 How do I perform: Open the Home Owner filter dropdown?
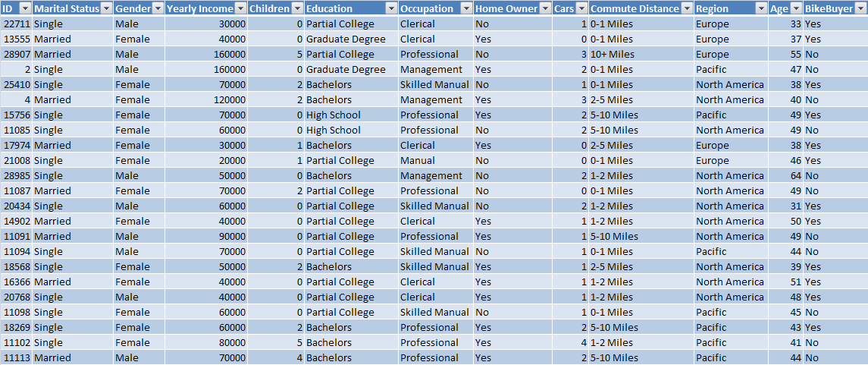click(545, 8)
